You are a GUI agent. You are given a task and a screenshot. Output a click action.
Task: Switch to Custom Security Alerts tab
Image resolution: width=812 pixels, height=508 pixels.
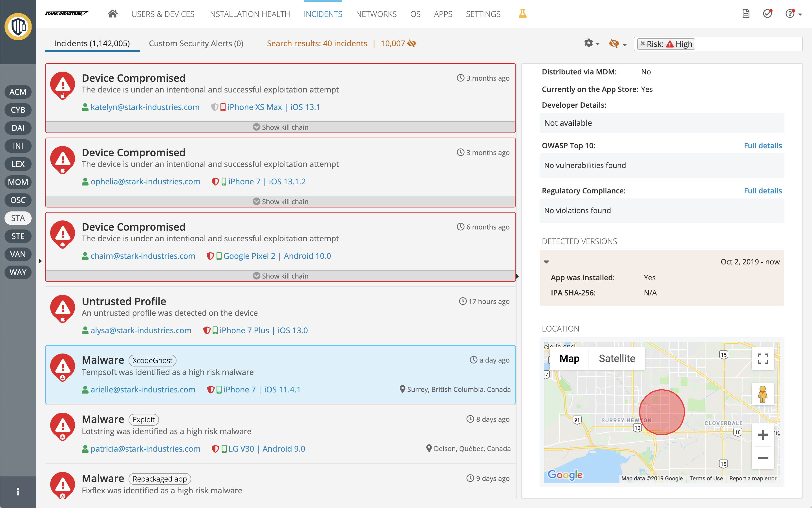[196, 43]
